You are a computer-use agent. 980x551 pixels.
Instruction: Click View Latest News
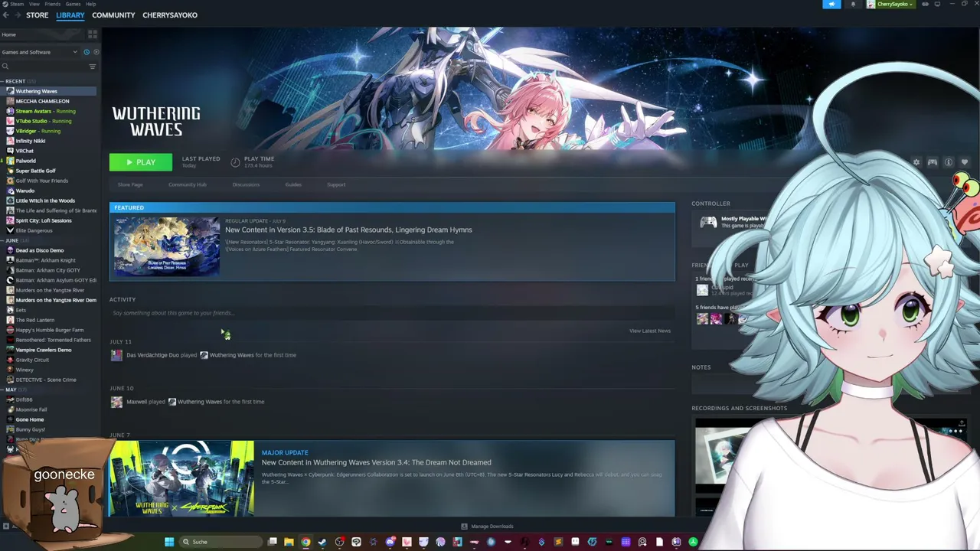pos(650,331)
